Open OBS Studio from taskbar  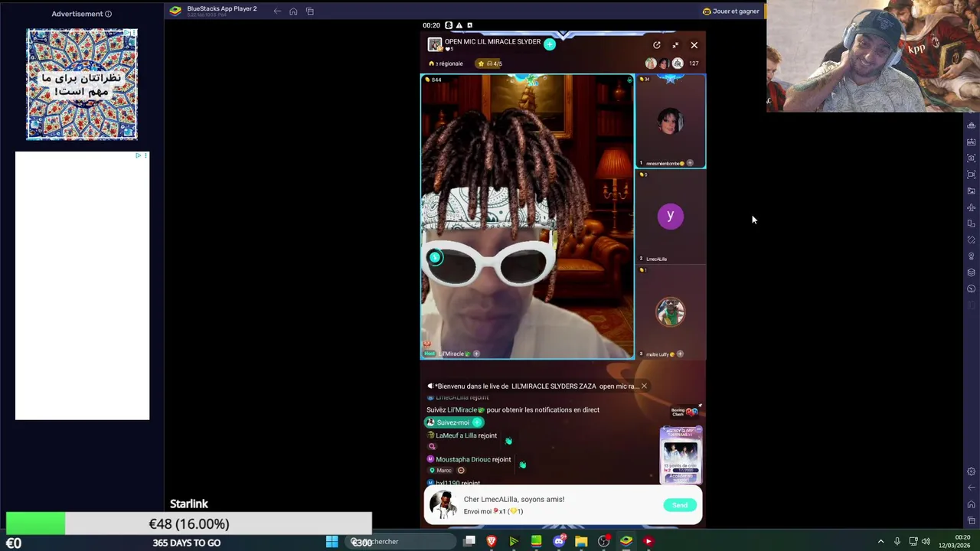[604, 542]
